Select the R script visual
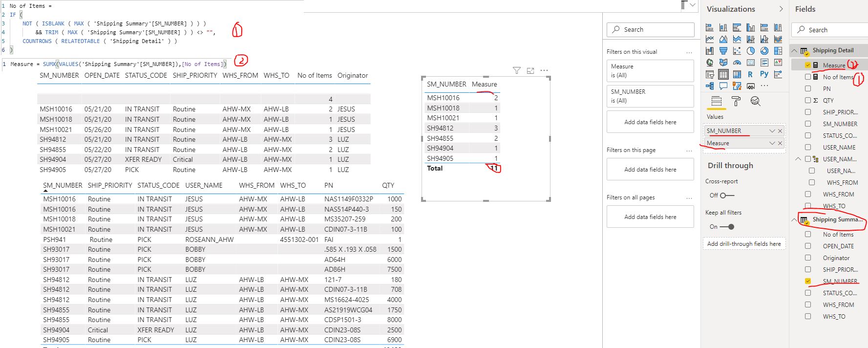The height and width of the screenshot is (348, 868). pyautogui.click(x=751, y=74)
